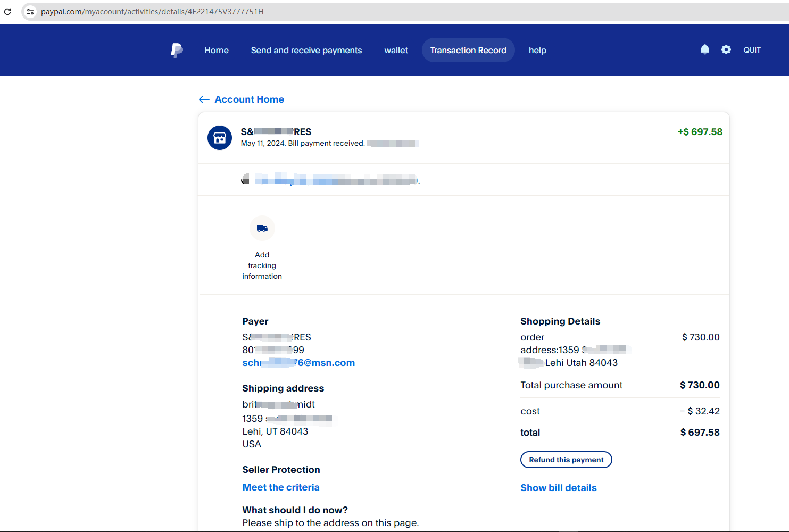Reload the page with the browser refresh icon

[7, 12]
